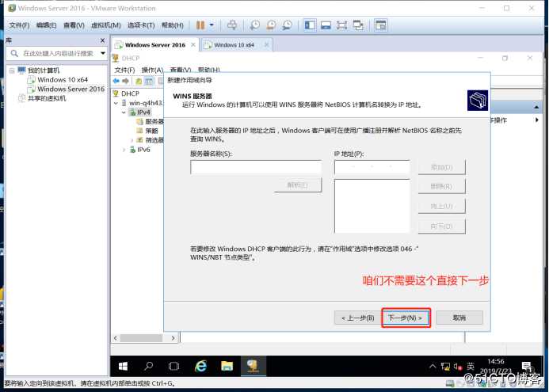Open DHCP console 操作(A) menu
Image resolution: width=549 pixels, height=392 pixels.
tap(152, 70)
